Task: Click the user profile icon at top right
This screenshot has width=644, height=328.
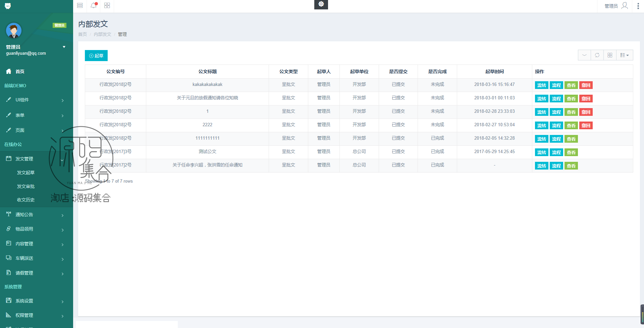Action: [625, 6]
